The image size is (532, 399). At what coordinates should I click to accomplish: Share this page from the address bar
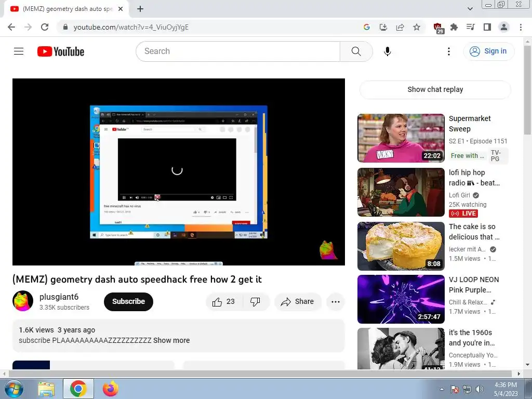point(400,27)
